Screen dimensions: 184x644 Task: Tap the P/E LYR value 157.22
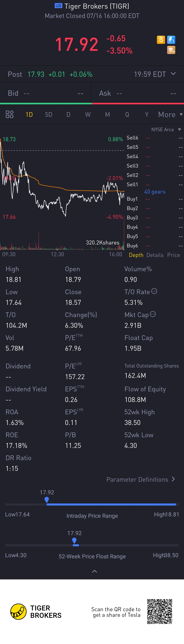[75, 377]
